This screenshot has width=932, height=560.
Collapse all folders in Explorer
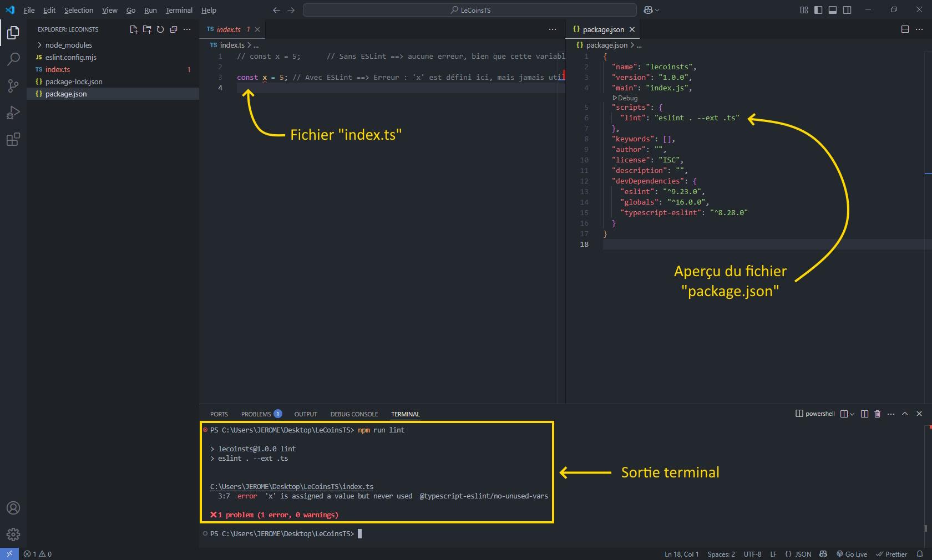tap(174, 29)
